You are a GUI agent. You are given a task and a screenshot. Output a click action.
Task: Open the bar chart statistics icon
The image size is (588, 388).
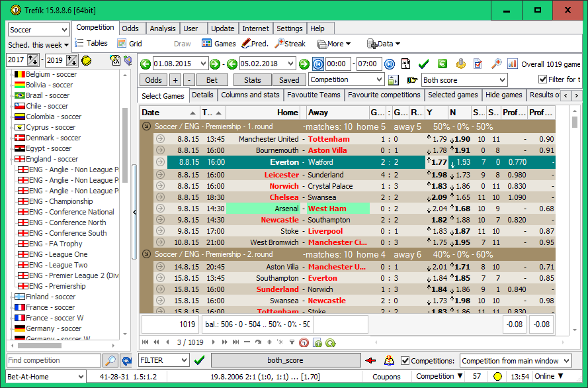click(x=512, y=64)
